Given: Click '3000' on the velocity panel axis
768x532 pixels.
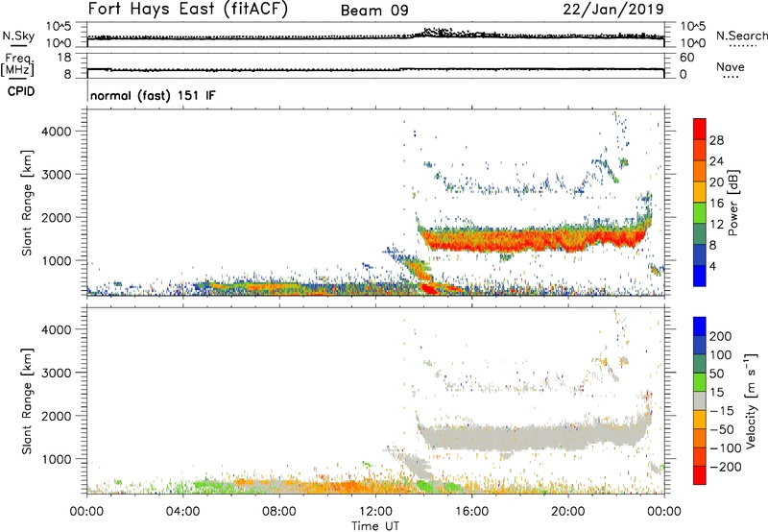Looking at the screenshot, I should tap(57, 374).
